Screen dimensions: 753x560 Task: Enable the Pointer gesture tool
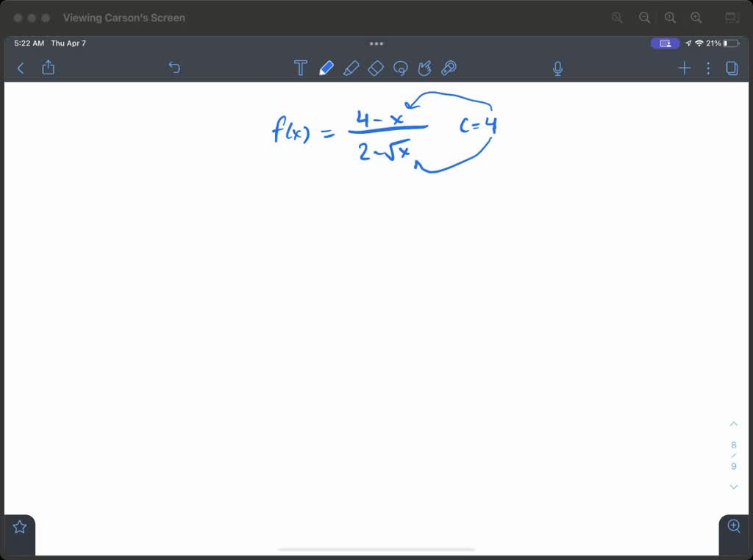[425, 68]
